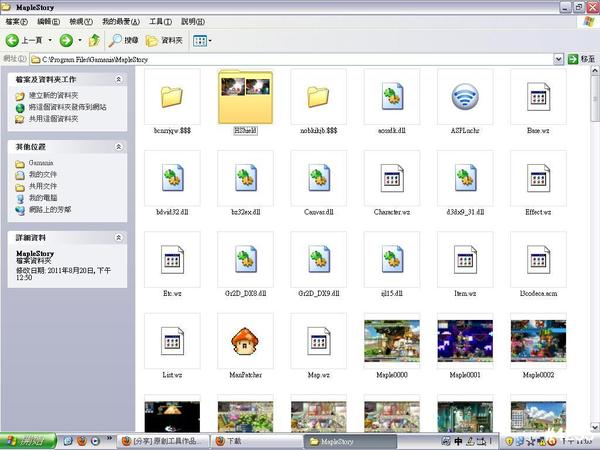This screenshot has height=450, width=600.
Task: Open the MapleStory MaxPatcher mushroom icon
Action: (245, 342)
